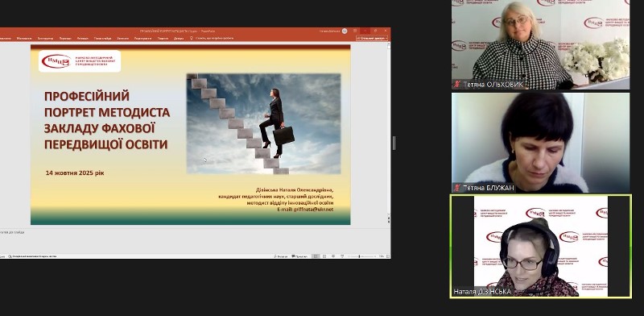This screenshot has width=644, height=316.
Task: Select the '14 жовтня 2025 рік' date text
Action: click(x=75, y=173)
